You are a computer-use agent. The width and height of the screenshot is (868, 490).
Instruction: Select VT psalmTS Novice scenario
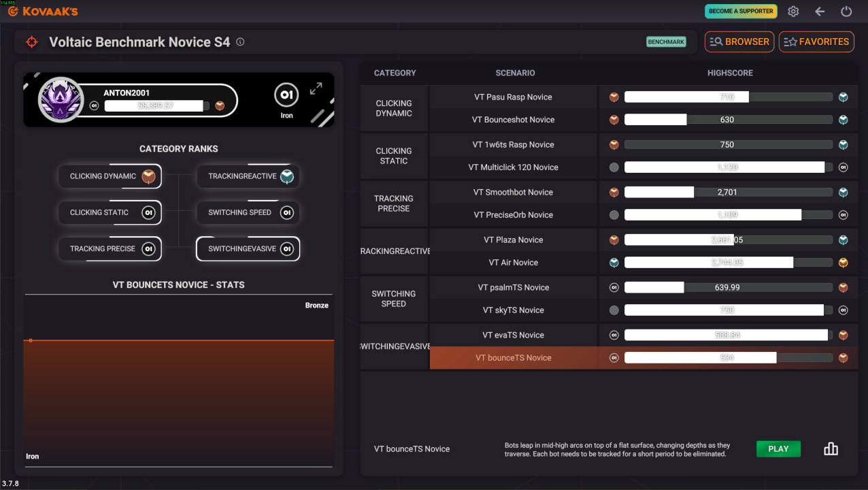514,288
